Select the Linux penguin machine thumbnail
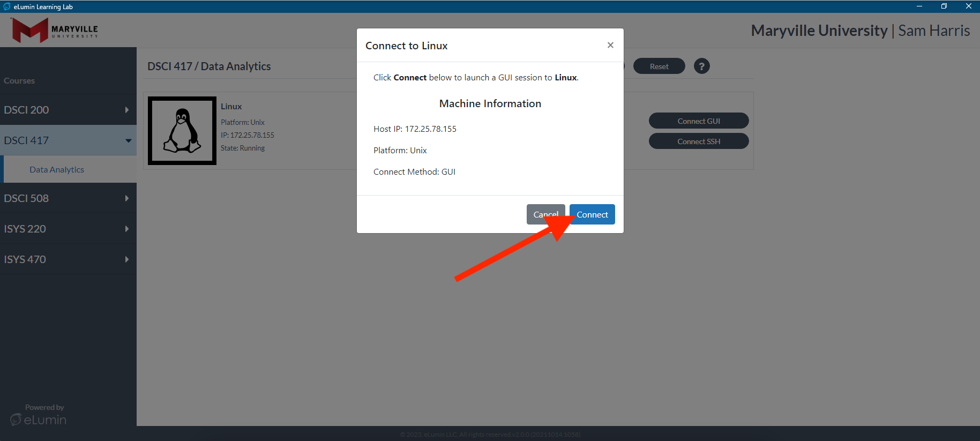The width and height of the screenshot is (980, 441). (182, 131)
